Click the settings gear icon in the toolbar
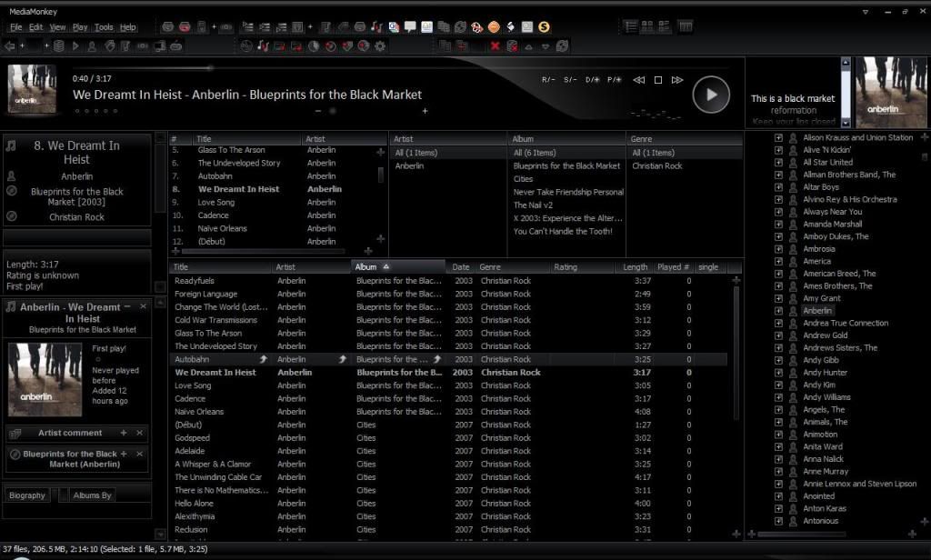Viewport: 931px width, 560px height. [380, 45]
